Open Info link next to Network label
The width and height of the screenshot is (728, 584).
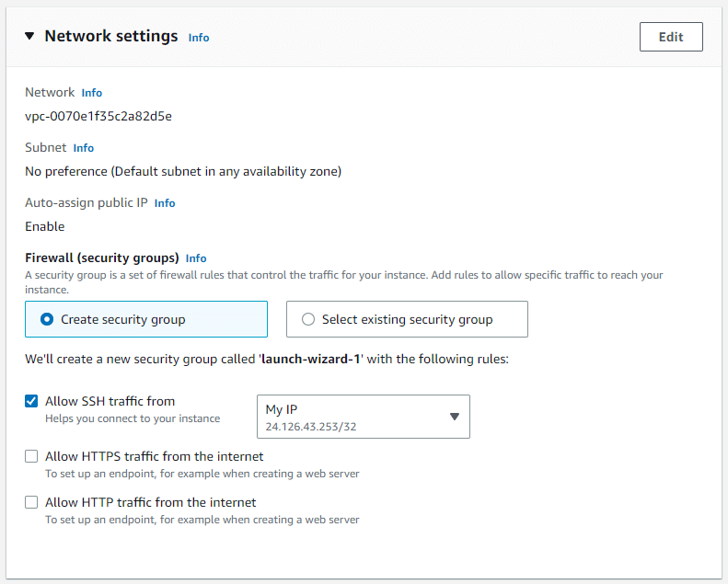tap(91, 93)
